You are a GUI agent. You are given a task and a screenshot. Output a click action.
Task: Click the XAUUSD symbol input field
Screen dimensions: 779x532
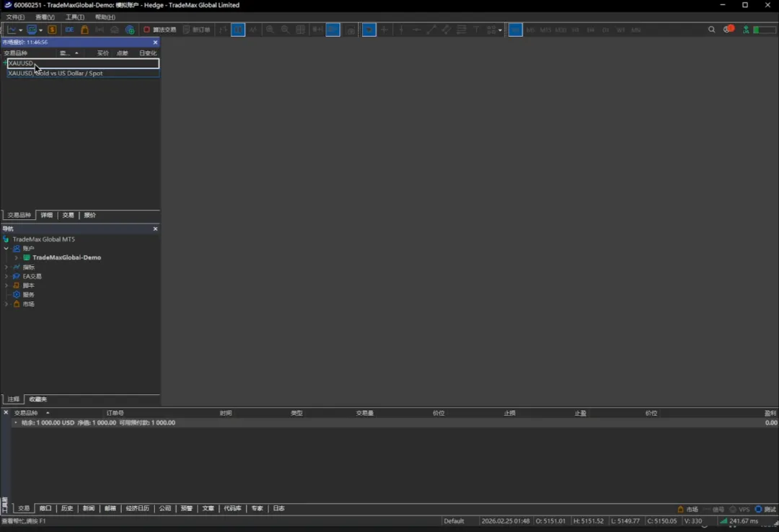83,63
